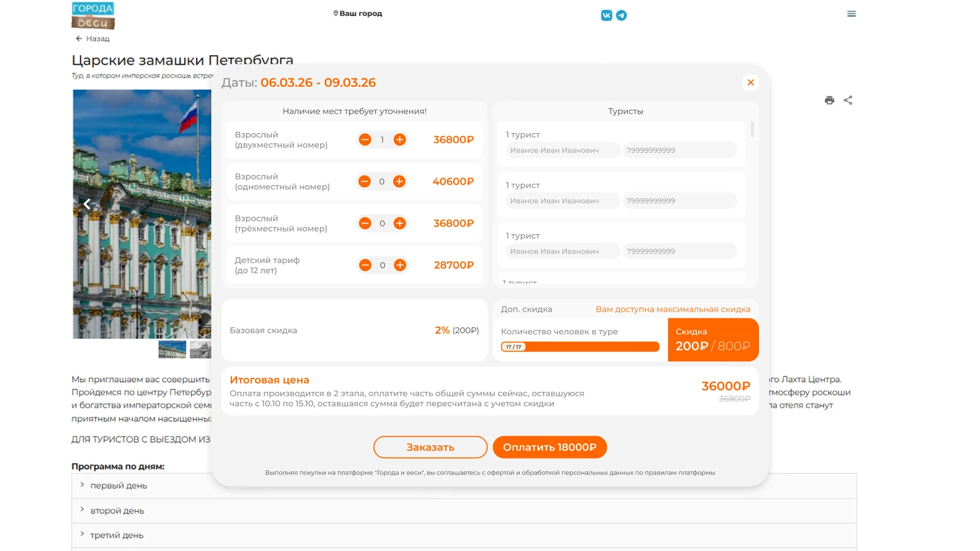Expand the третий день section
This screenshot has width=980, height=551.
464,535
